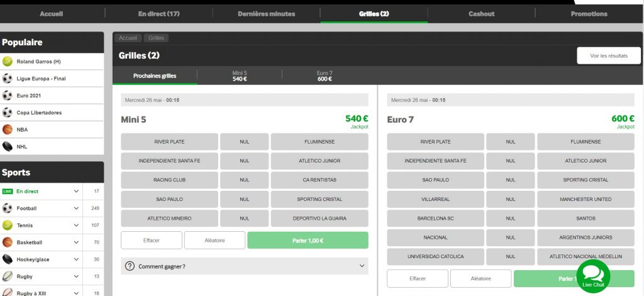
Task: Pick Argentinos Juniors in Euro 7
Action: point(586,237)
